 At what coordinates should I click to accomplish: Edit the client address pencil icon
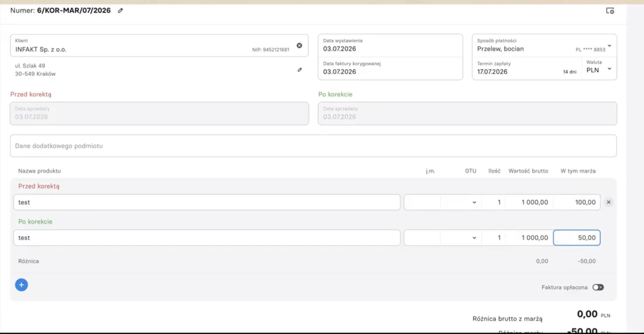[x=300, y=70]
